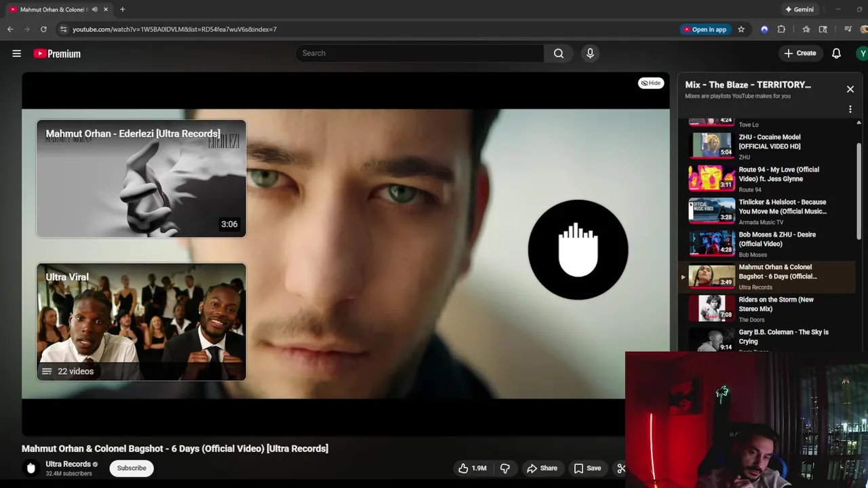Click the Create button
Image resolution: width=868 pixels, height=488 pixels.
click(800, 54)
